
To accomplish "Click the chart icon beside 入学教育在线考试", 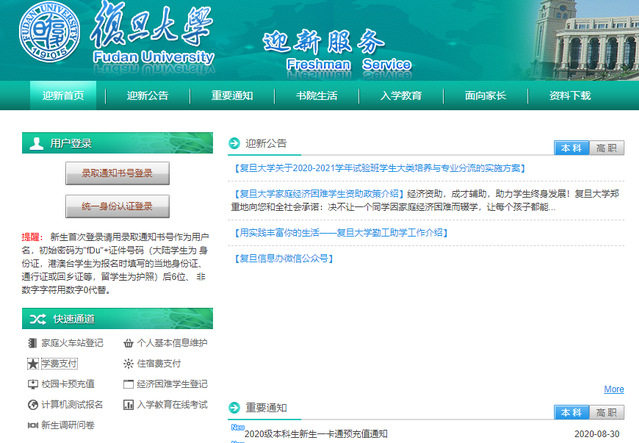I will [x=128, y=405].
